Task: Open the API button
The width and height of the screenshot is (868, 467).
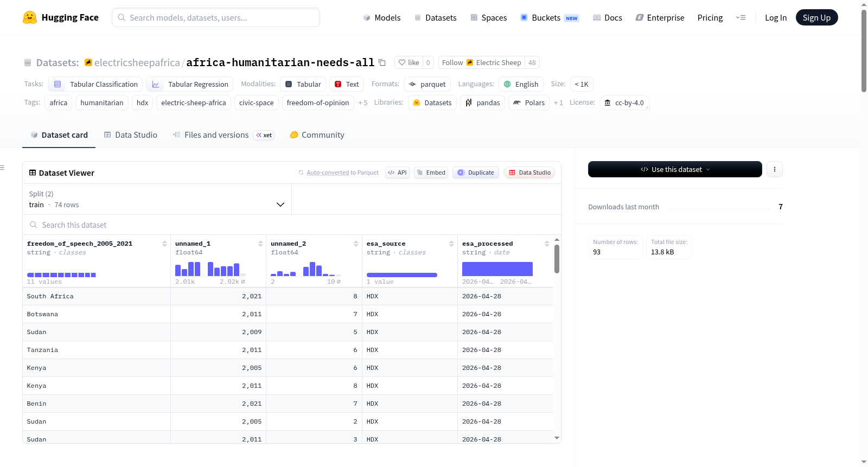Action: [397, 172]
